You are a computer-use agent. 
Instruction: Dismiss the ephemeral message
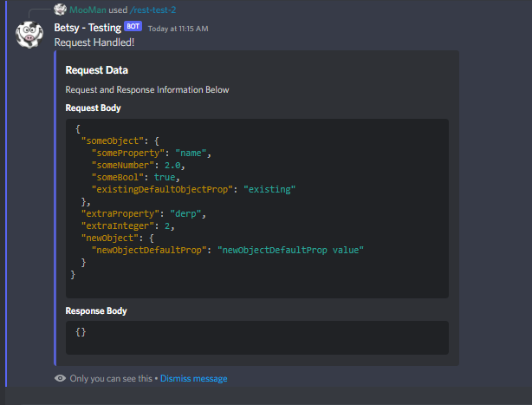point(193,379)
